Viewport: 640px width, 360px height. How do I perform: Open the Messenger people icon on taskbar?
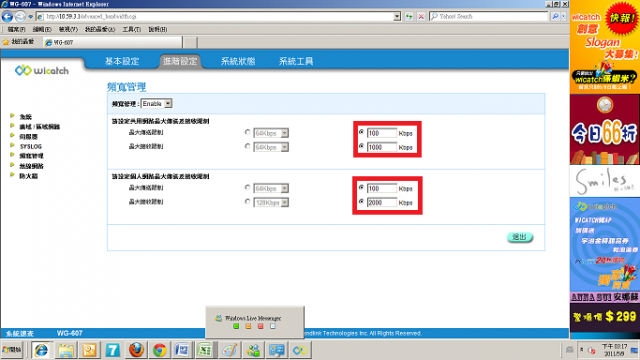[253, 350]
